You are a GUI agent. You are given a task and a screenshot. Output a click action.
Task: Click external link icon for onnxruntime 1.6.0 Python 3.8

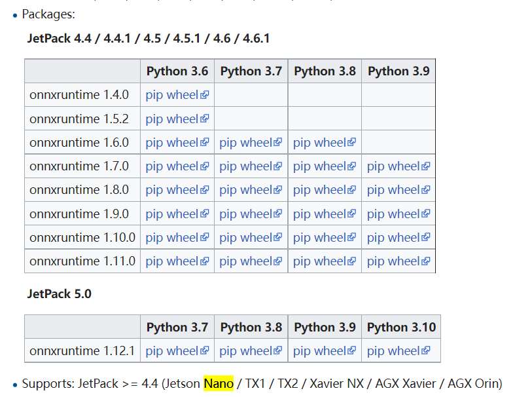[352, 143]
